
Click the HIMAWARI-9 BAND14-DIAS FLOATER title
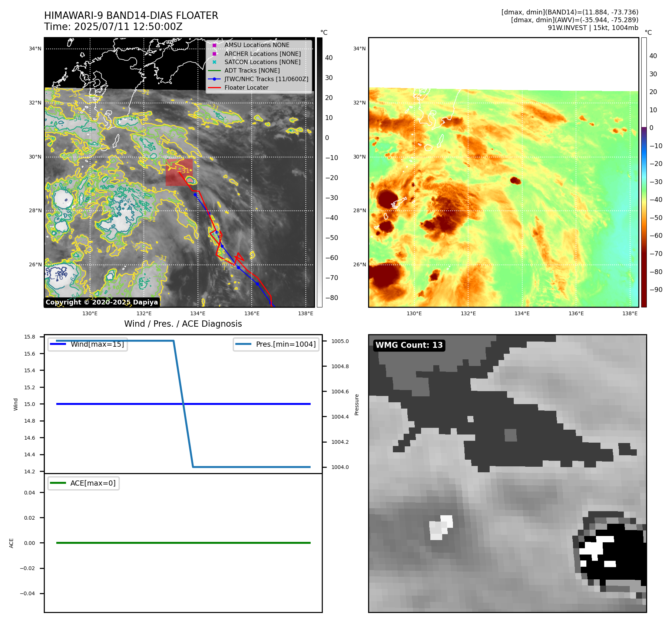[x=131, y=16]
